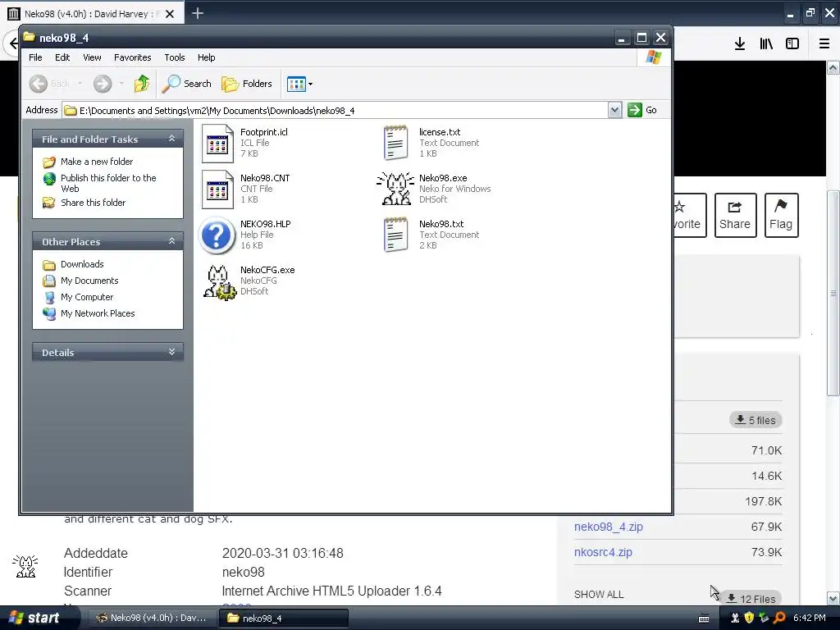Select the NEKO98.HLP help file icon
The height and width of the screenshot is (630, 840).
[x=217, y=235]
